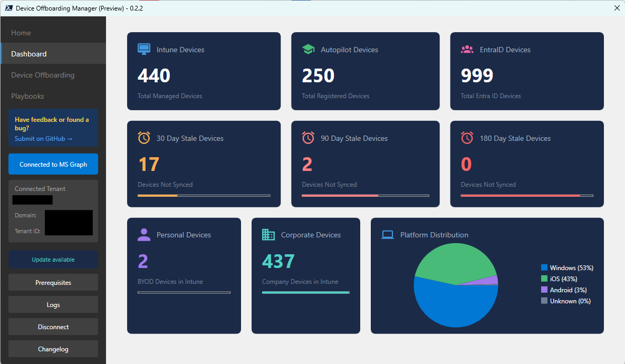Click the Platform Distribution laptop icon
Image resolution: width=625 pixels, height=364 pixels.
388,235
